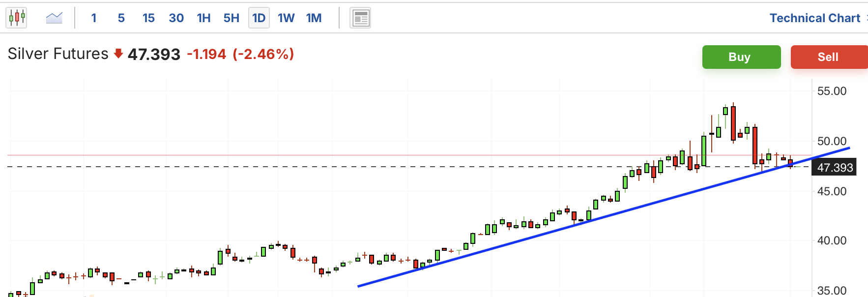The width and height of the screenshot is (868, 297).
Task: Open the Technical Chart link
Action: coord(814,18)
